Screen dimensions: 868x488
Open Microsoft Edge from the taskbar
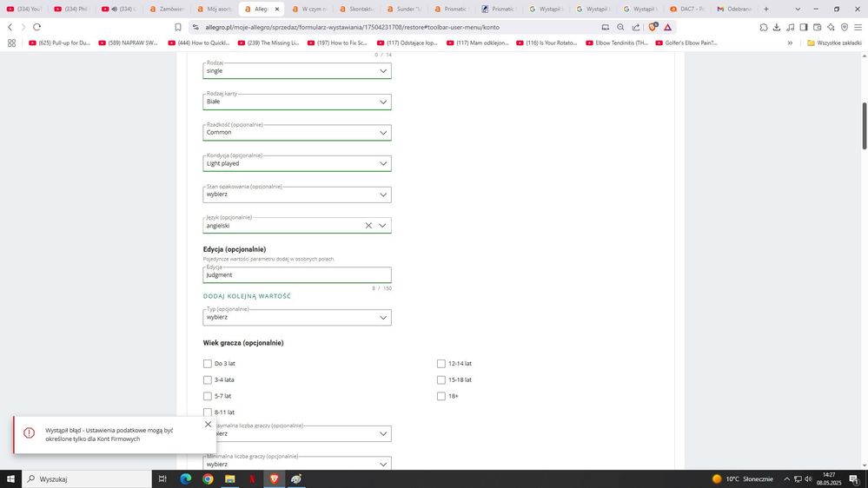[x=185, y=478]
